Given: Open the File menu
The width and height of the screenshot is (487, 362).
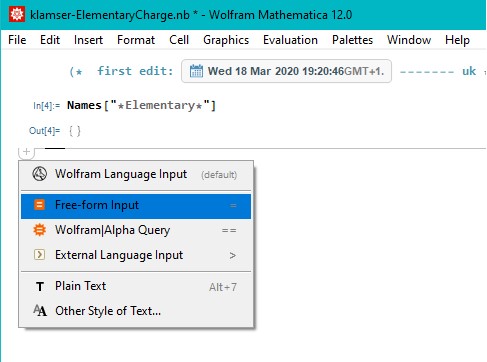Looking at the screenshot, I should click(17, 40).
